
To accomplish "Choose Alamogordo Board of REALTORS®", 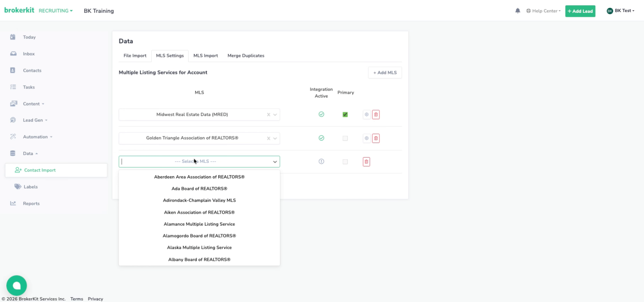I will point(199,236).
